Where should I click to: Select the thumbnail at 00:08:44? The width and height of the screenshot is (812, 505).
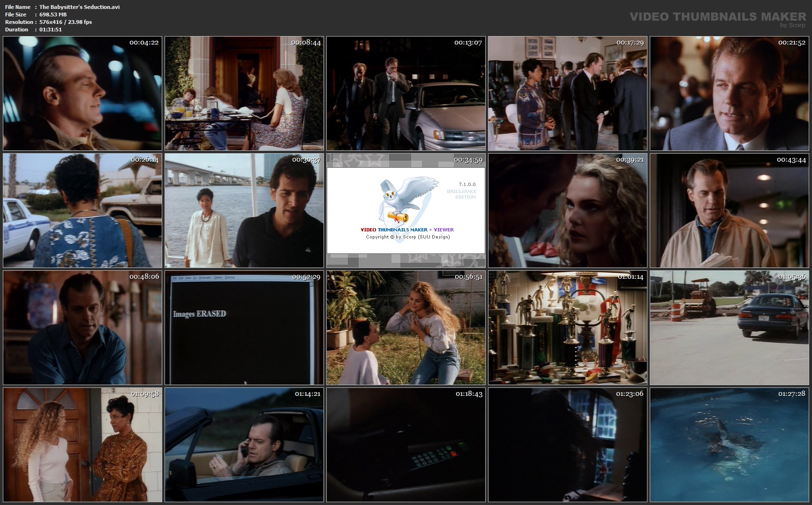click(244, 93)
